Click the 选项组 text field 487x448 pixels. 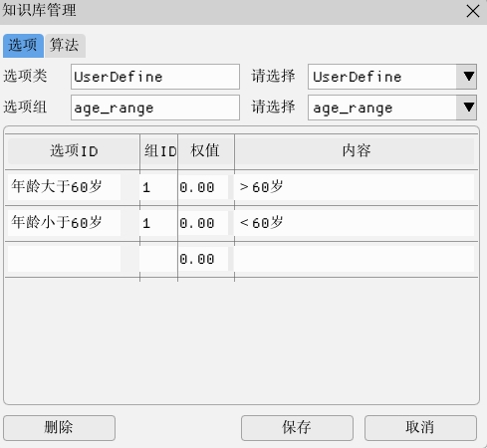[x=155, y=108]
